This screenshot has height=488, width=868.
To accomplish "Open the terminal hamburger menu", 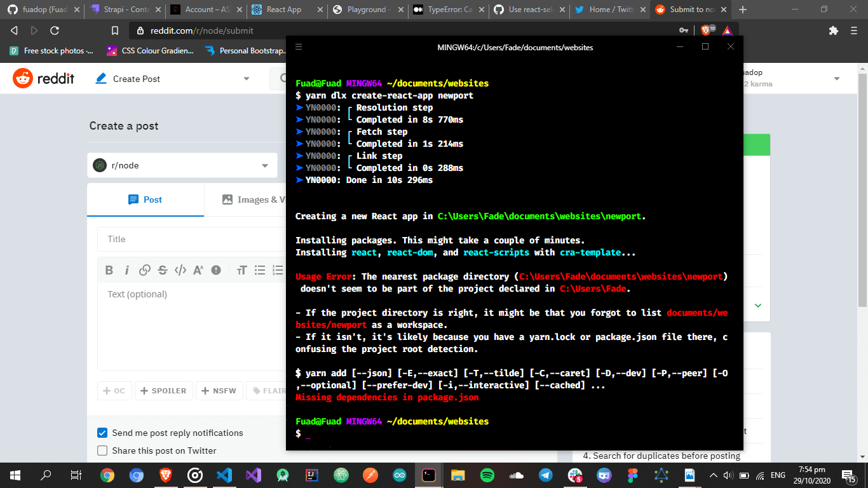I will pos(299,47).
